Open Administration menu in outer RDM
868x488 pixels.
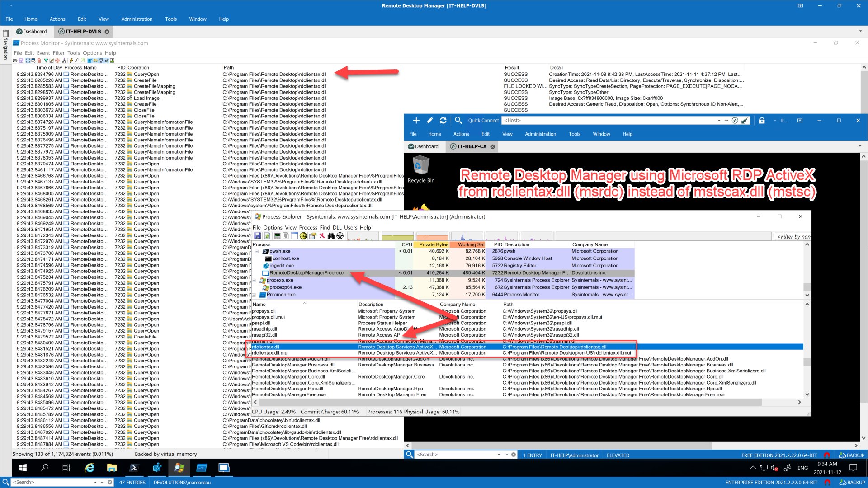click(137, 19)
